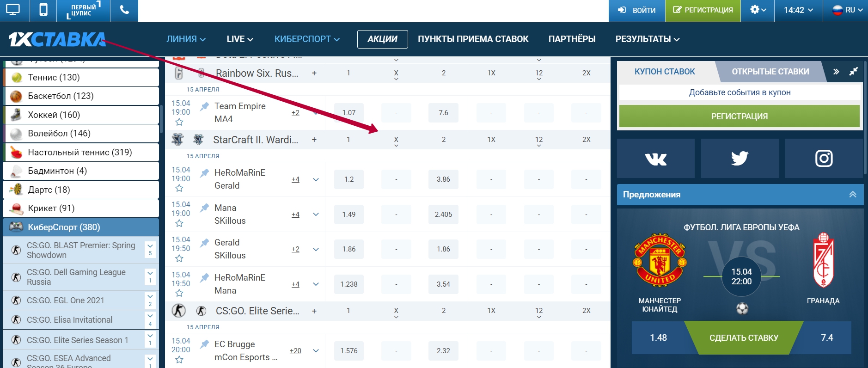
Task: Click green Регистрация button in coupon
Action: coord(740,116)
